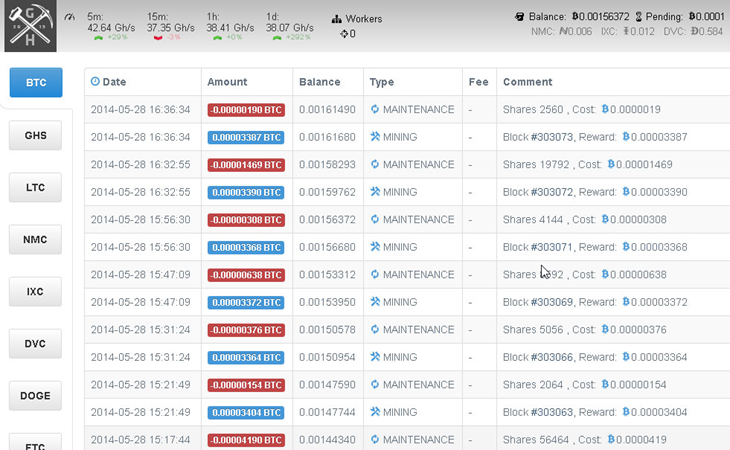730x450 pixels.
Task: Click mining icon in Block #303069 row
Action: (x=375, y=301)
